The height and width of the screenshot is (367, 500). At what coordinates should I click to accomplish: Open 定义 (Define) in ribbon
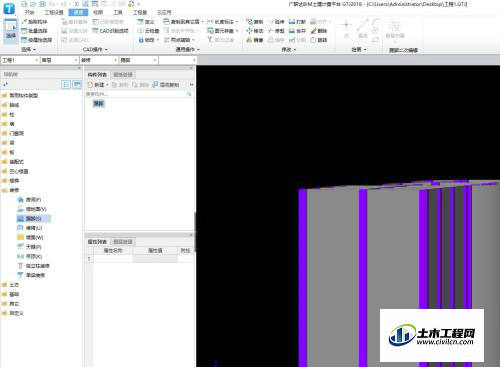pyautogui.click(x=146, y=22)
